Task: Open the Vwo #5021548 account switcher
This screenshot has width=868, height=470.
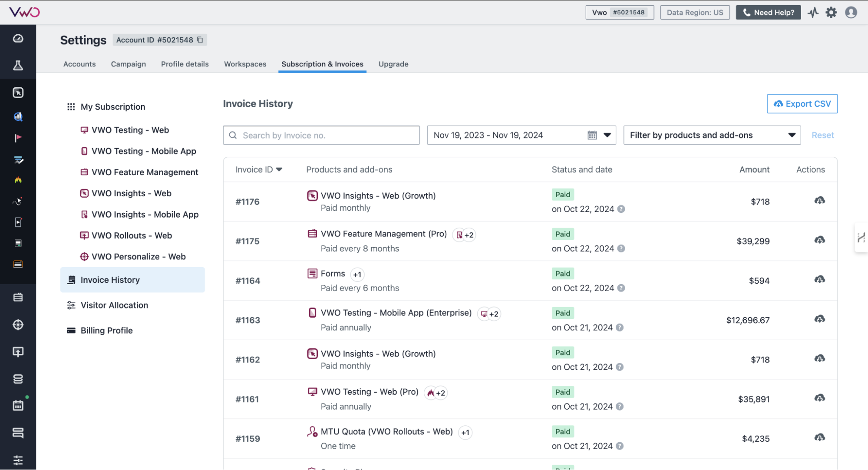Action: point(620,12)
